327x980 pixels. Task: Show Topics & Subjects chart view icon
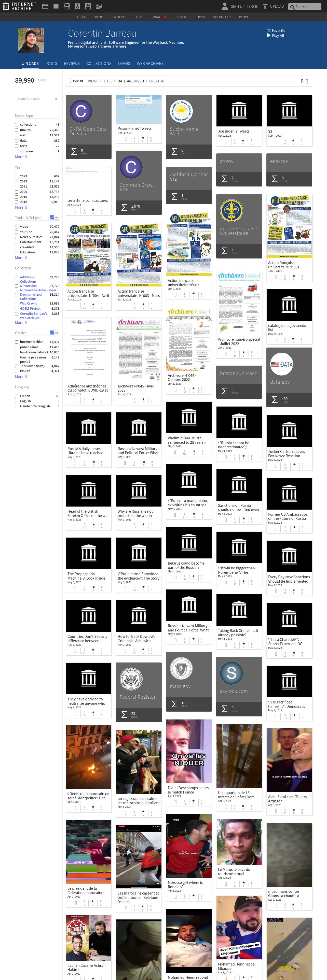click(52, 217)
